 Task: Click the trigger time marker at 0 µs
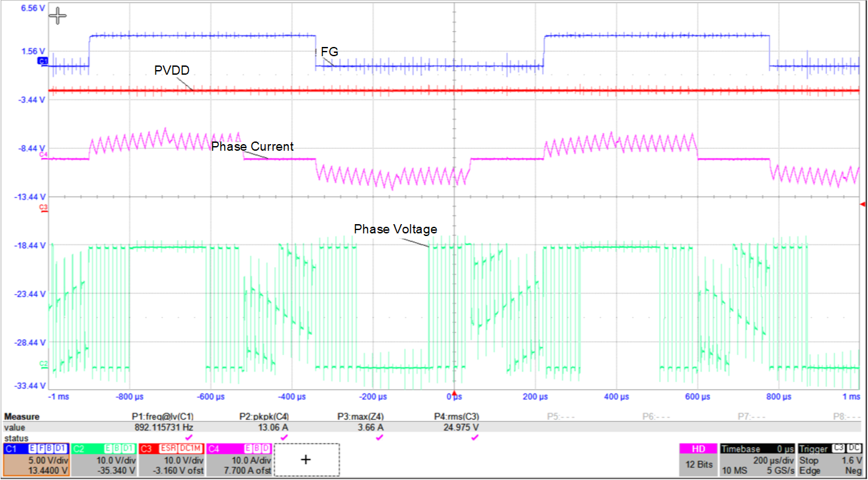453,393
